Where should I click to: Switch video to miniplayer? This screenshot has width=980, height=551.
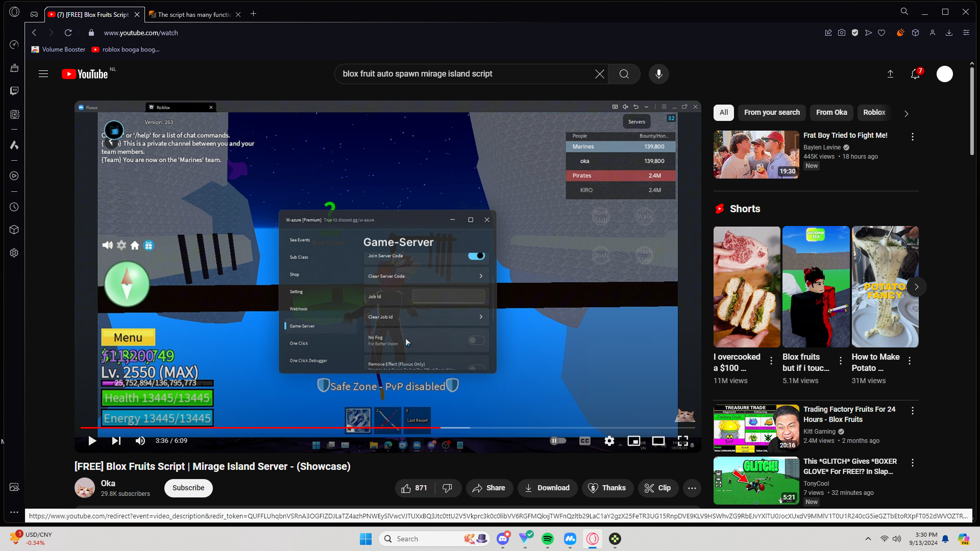click(634, 441)
